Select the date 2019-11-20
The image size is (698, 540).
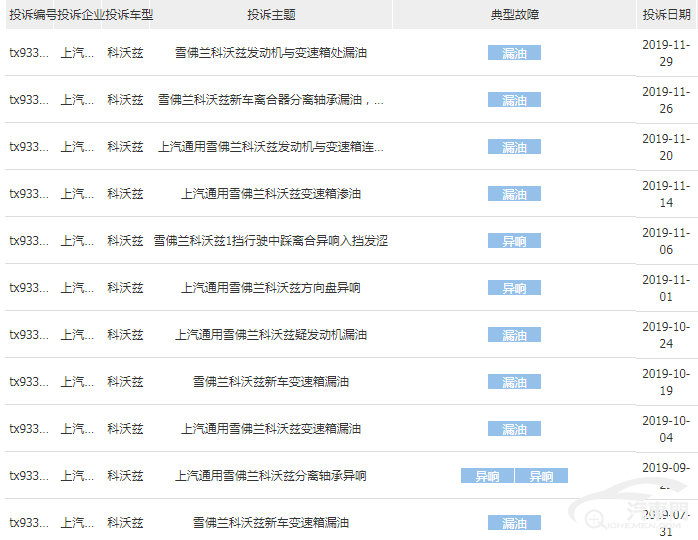pos(666,147)
